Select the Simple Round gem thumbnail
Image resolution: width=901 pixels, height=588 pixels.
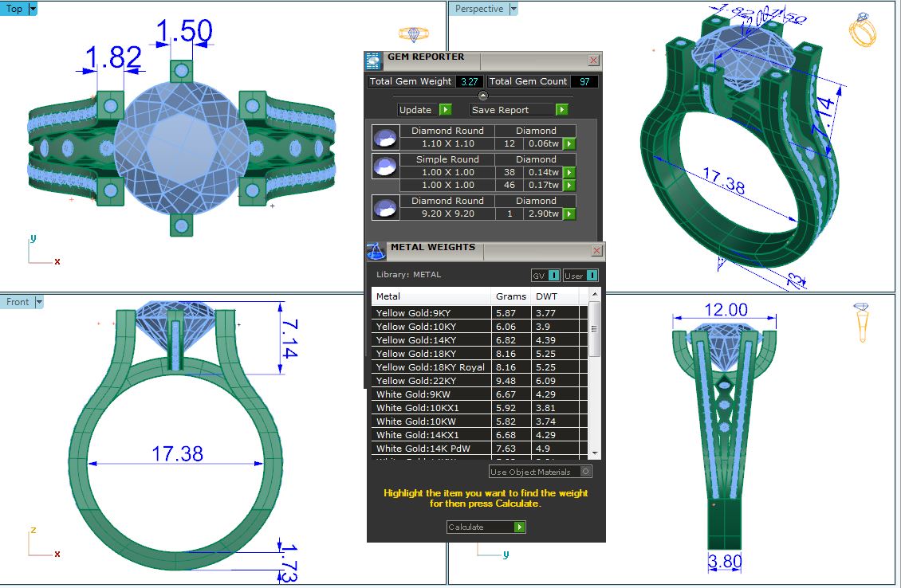coord(385,166)
